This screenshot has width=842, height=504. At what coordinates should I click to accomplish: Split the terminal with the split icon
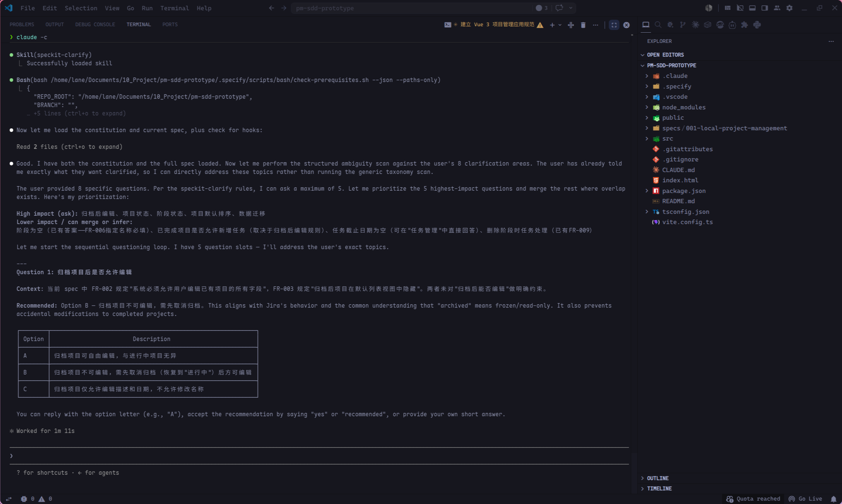571,25
